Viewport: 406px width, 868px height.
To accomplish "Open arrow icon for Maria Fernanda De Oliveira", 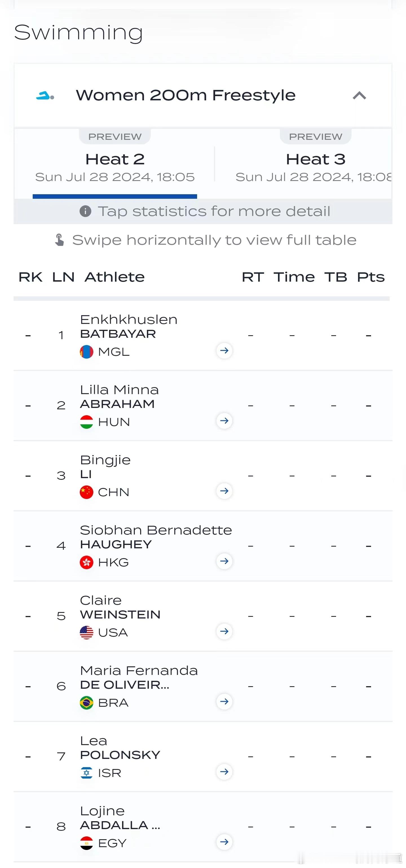I will (224, 702).
